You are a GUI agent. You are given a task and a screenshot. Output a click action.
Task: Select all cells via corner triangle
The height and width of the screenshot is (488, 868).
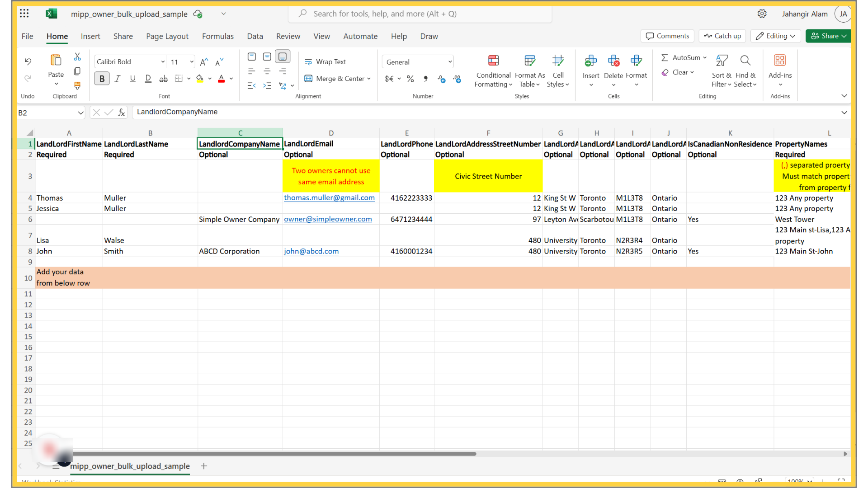[30, 133]
